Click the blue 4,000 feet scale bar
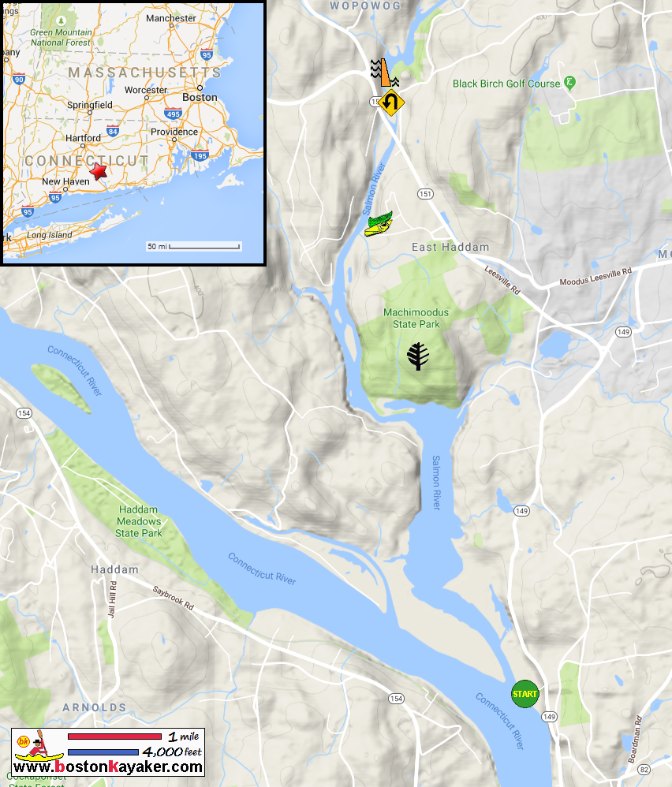The width and height of the screenshot is (672, 787). (103, 752)
